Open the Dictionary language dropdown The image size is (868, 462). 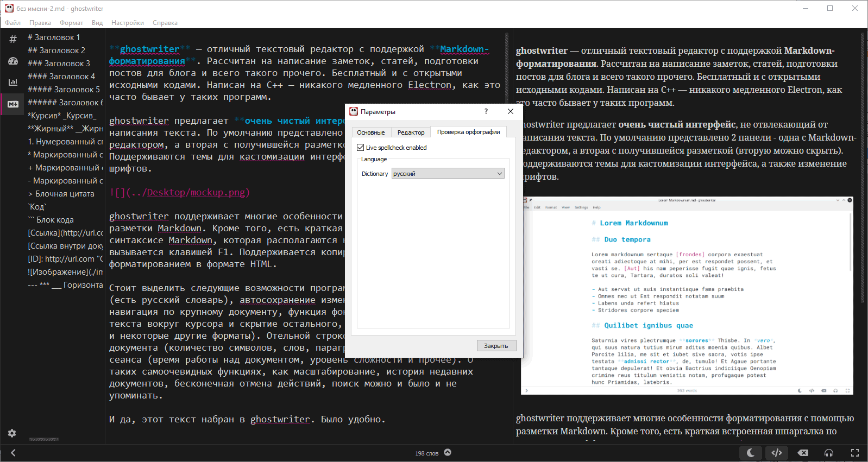[x=448, y=174]
